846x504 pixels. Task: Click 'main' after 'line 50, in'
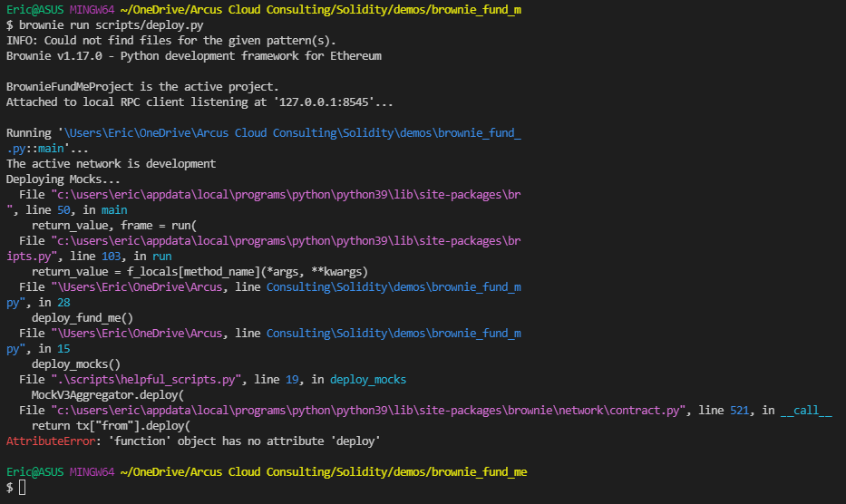(x=114, y=210)
